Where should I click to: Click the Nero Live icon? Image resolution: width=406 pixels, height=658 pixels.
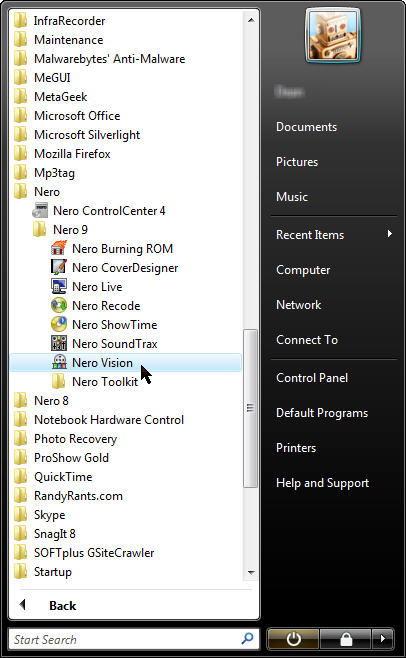coord(59,286)
